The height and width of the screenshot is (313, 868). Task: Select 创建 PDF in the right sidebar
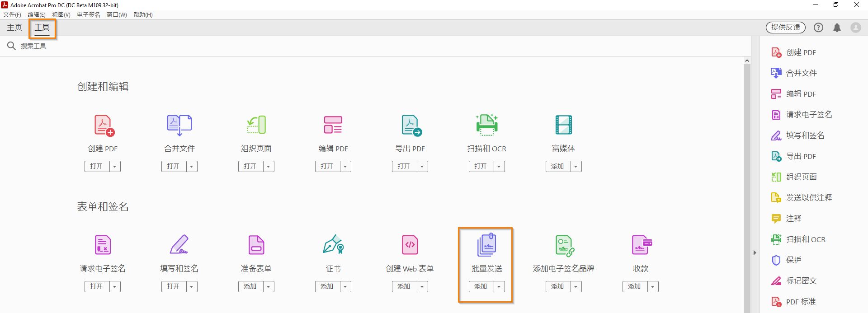pyautogui.click(x=793, y=52)
